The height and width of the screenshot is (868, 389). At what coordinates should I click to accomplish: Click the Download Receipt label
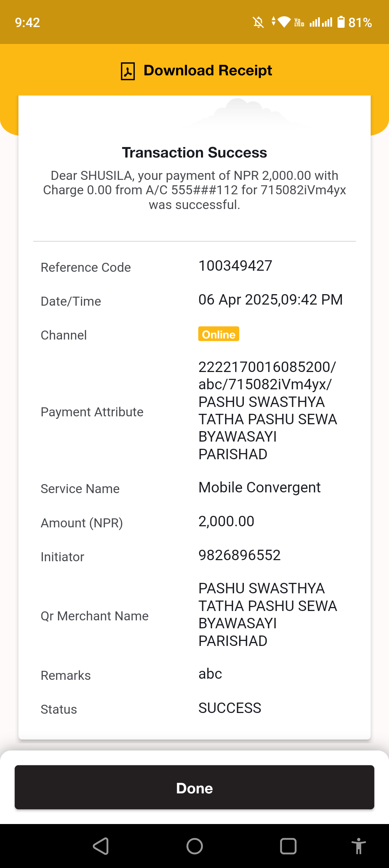208,70
